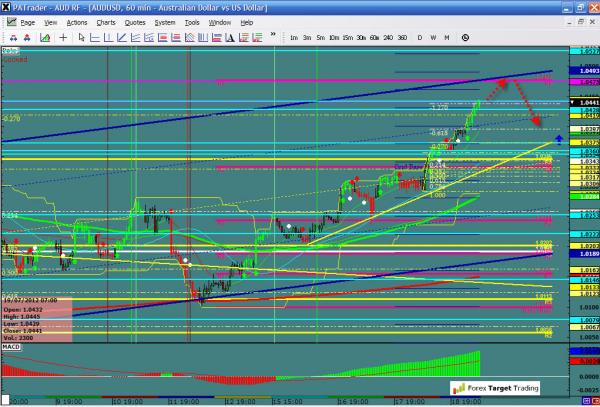600x407 pixels.
Task: Select the second fan lines tool
Action: 149,37
